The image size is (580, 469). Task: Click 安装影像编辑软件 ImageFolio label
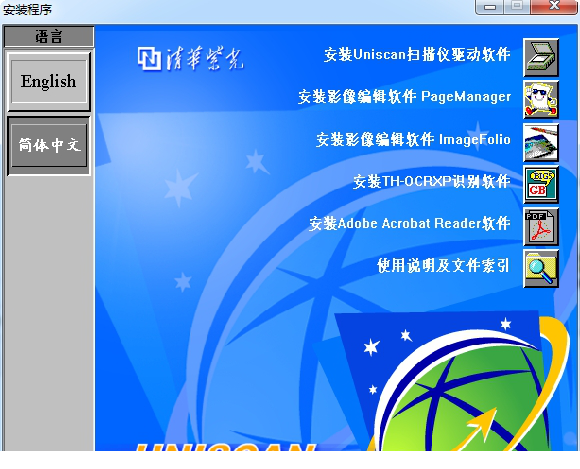tap(413, 139)
